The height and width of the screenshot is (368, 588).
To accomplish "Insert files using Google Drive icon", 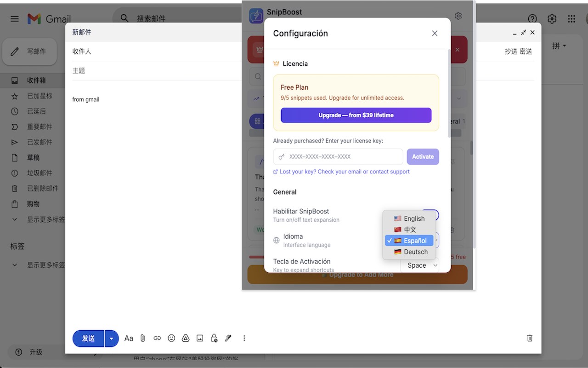I will (x=186, y=338).
